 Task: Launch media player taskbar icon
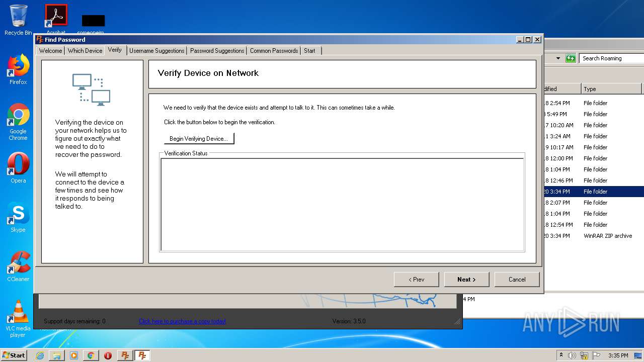point(74,355)
